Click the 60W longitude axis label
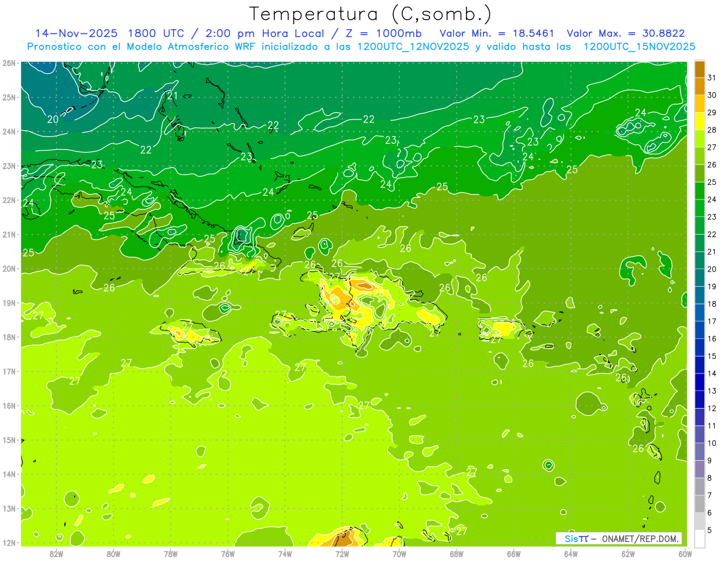728x562 pixels. point(685,553)
